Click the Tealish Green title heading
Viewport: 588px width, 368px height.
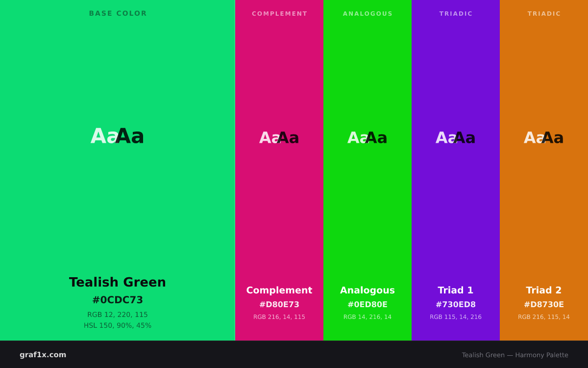point(118,282)
